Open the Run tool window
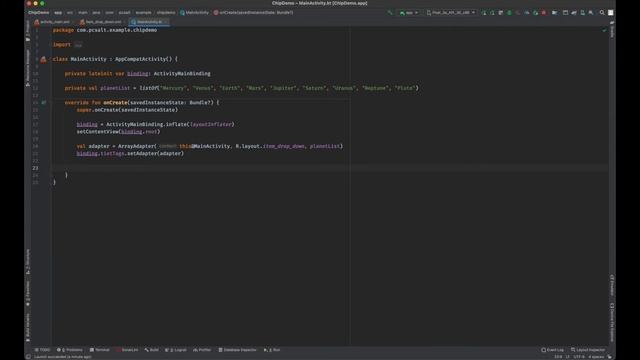 272,350
